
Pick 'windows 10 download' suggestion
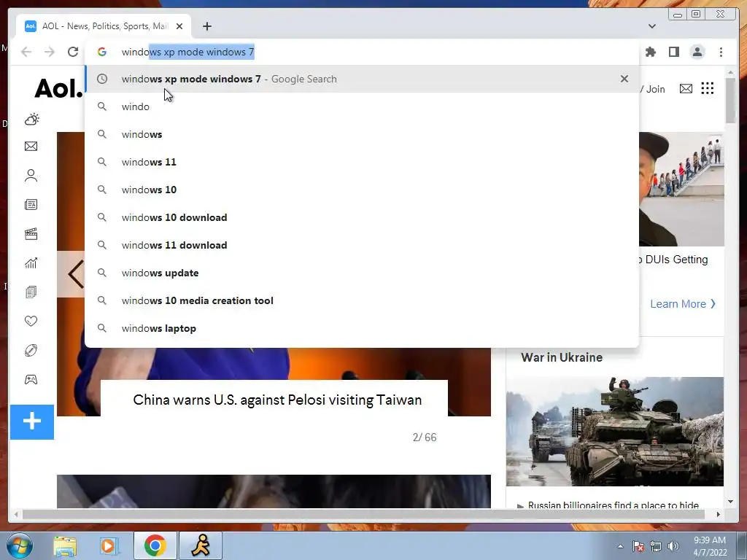tap(362, 217)
